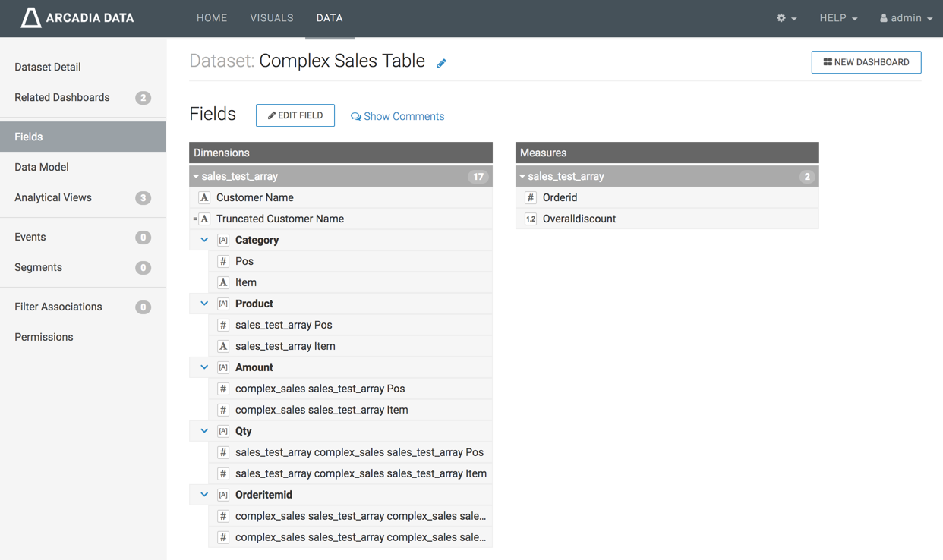This screenshot has width=943, height=560.
Task: Create a new dashboard with NEW DASHBOARD
Action: tap(866, 62)
